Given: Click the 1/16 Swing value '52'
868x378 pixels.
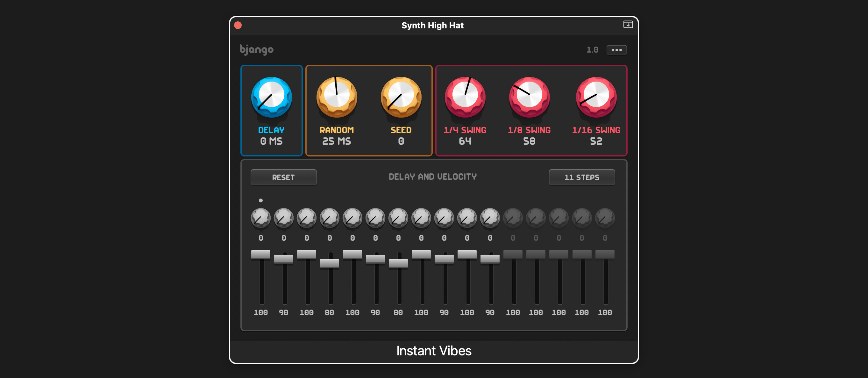Looking at the screenshot, I should (x=596, y=141).
